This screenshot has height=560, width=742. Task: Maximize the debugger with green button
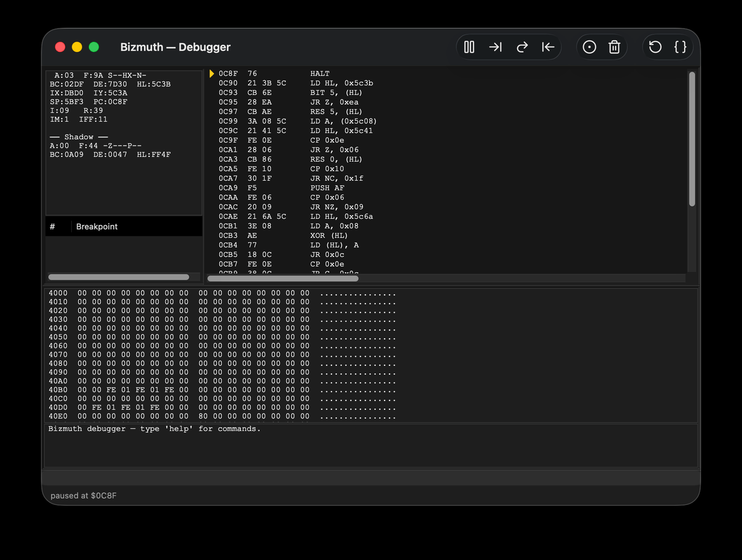[x=93, y=47]
